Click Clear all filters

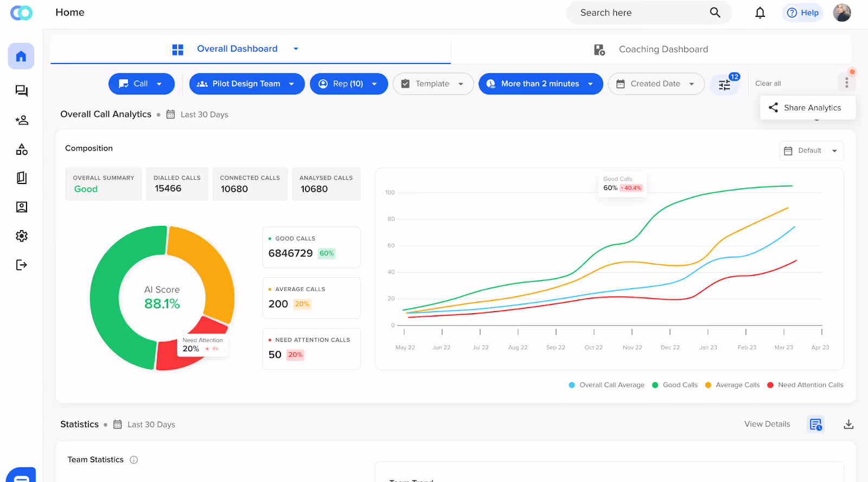tap(768, 84)
